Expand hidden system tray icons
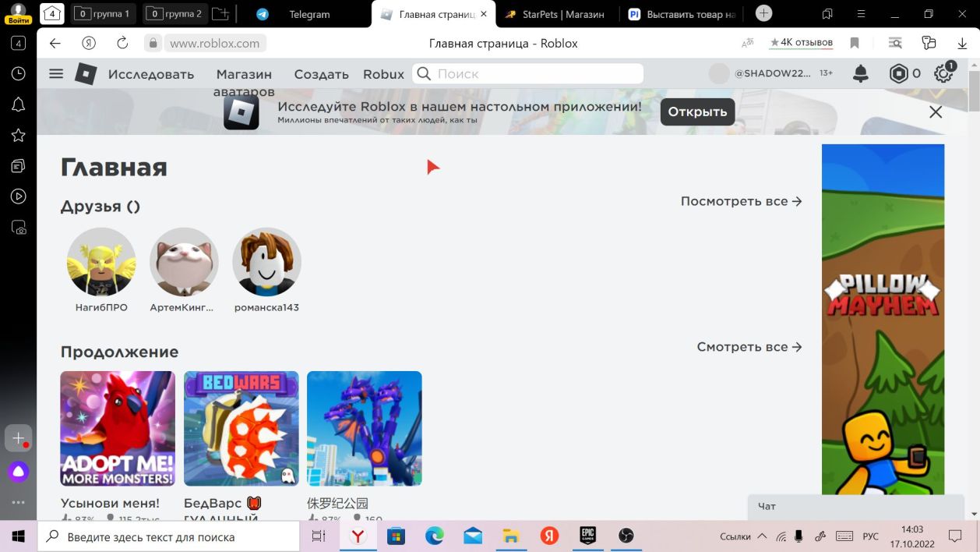980x552 pixels. point(762,536)
